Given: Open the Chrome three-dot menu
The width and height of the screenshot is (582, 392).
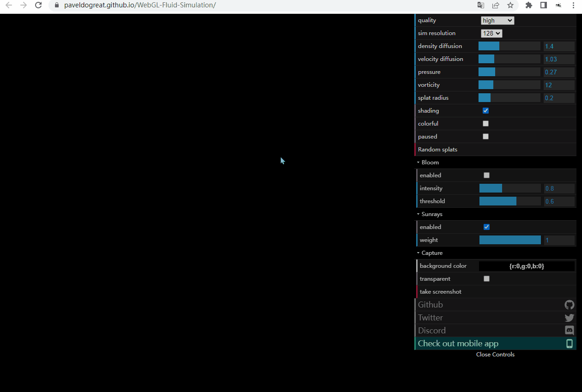Looking at the screenshot, I should point(573,5).
